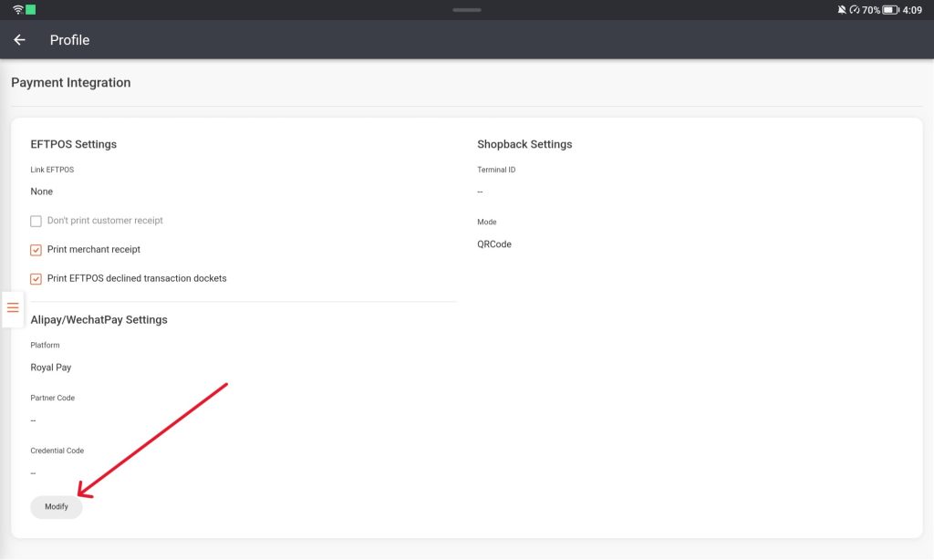This screenshot has width=934, height=560.
Task: Click the Mode label
Action: coord(487,223)
